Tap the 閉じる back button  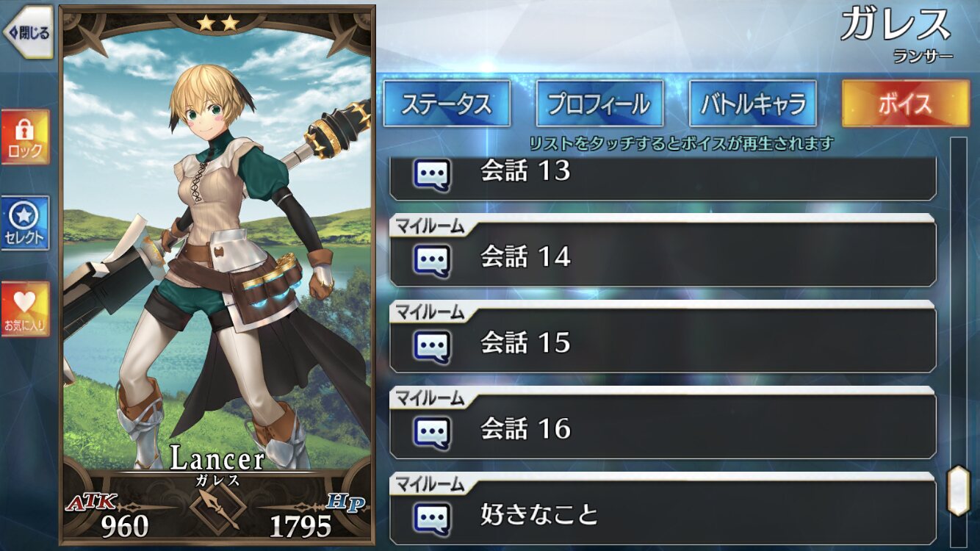pyautogui.click(x=27, y=32)
